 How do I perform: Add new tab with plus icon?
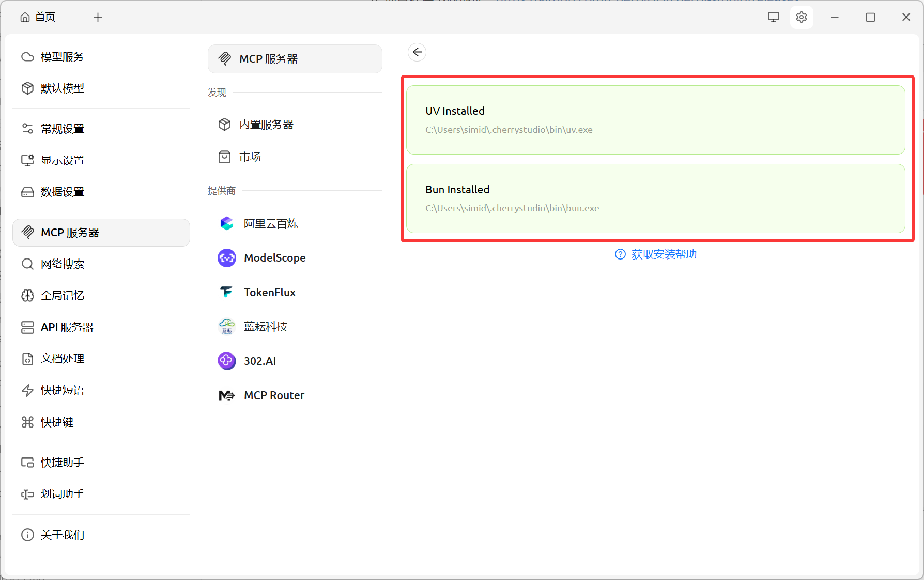pyautogui.click(x=98, y=18)
